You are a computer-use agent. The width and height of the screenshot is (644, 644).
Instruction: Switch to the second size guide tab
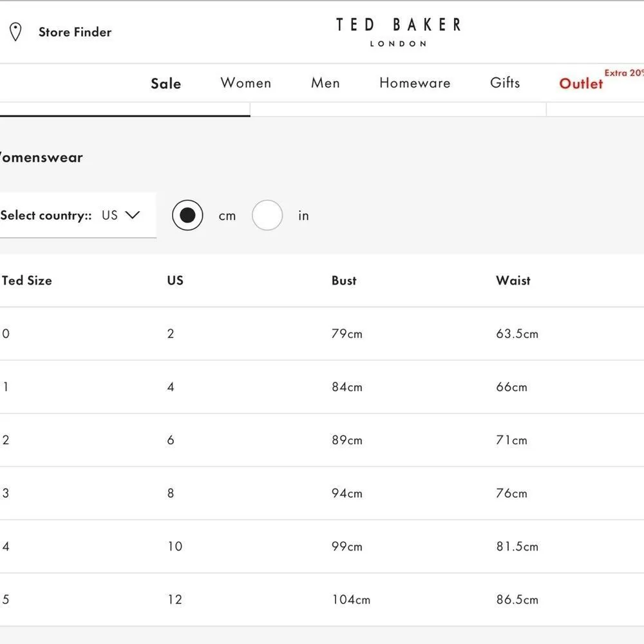pyautogui.click(x=398, y=109)
